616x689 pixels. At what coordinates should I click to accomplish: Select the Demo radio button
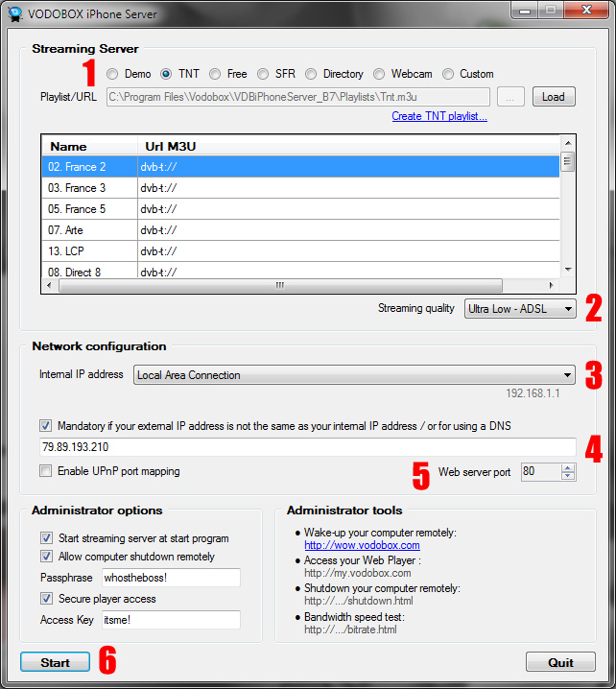click(112, 74)
